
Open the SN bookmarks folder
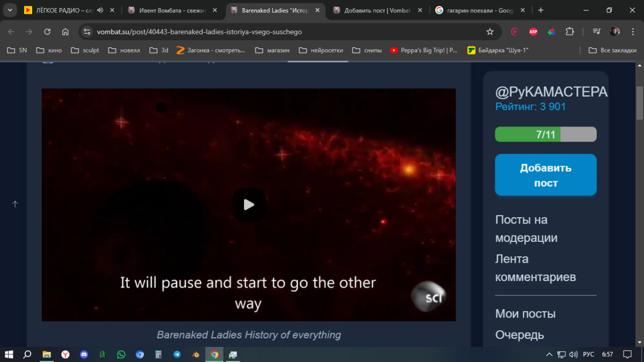(17, 50)
